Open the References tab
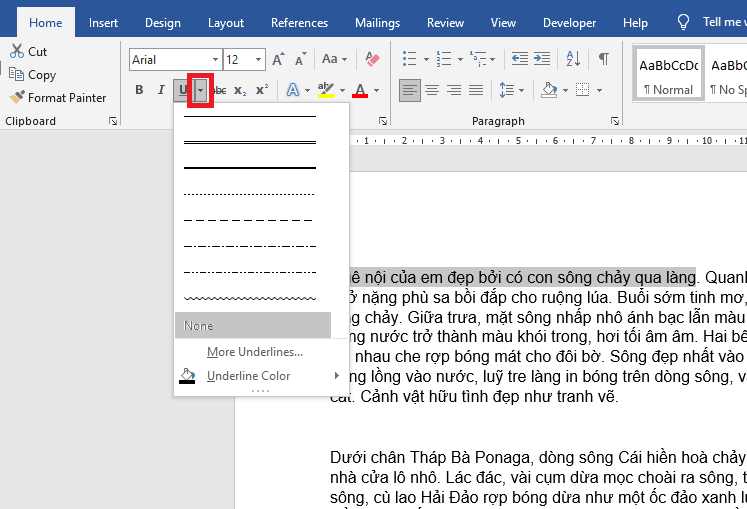Image resolution: width=747 pixels, height=509 pixels. tap(299, 22)
